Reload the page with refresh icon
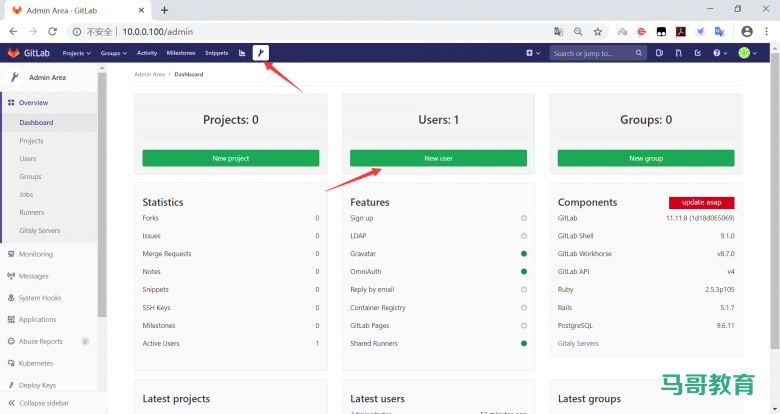Viewport: 780px width, 414px height. pos(52,31)
